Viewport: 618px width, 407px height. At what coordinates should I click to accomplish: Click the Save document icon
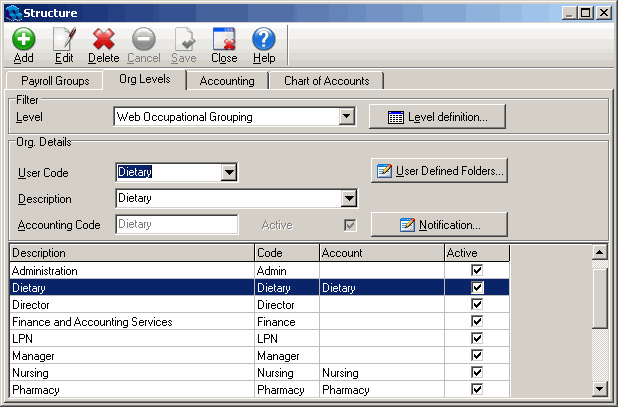(x=184, y=40)
